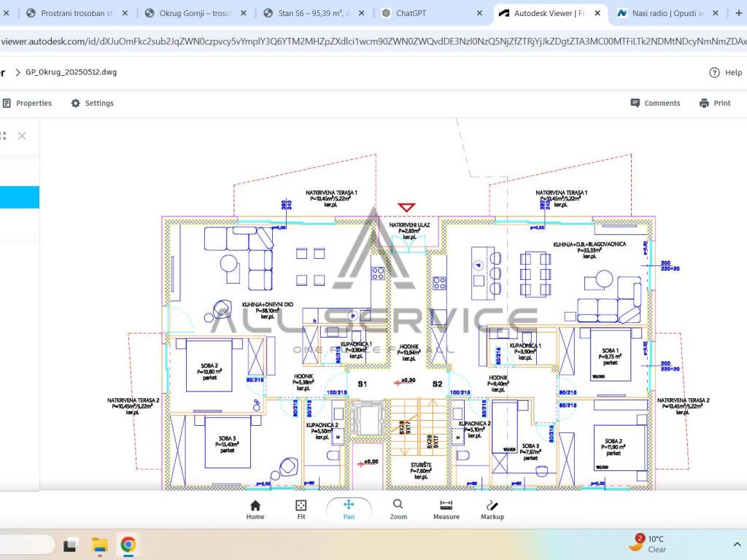Open the Markup tool
This screenshot has width=747, height=560.
[x=492, y=510]
